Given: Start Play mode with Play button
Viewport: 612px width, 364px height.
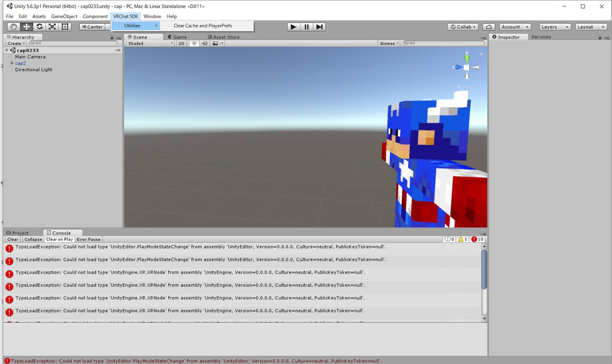Looking at the screenshot, I should (293, 27).
